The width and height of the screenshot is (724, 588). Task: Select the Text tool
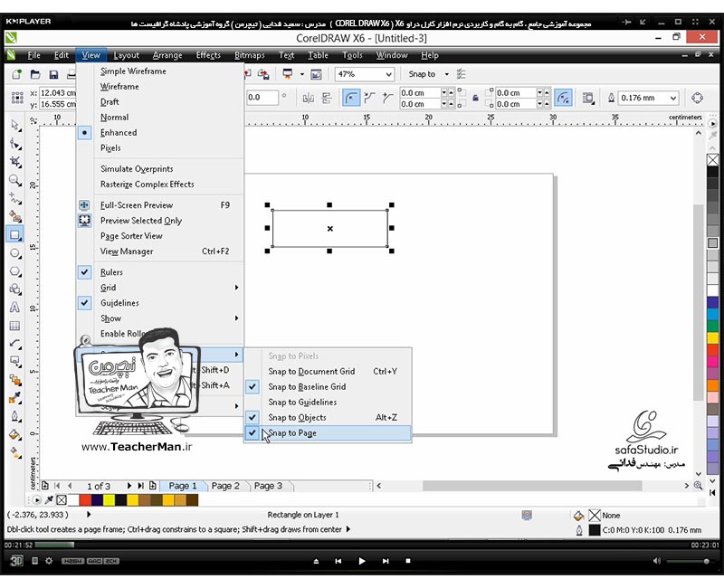pos(15,308)
